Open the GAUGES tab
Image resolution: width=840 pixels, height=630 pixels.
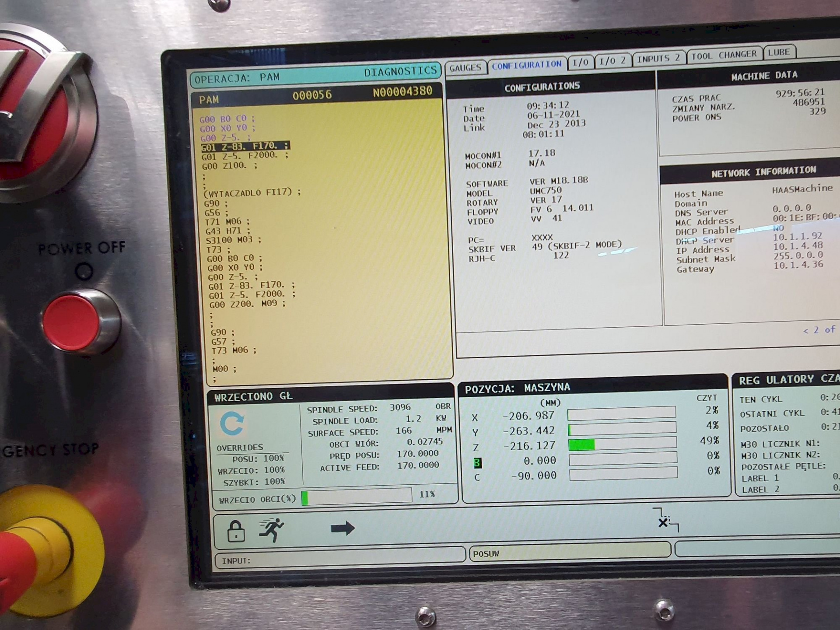pyautogui.click(x=465, y=68)
